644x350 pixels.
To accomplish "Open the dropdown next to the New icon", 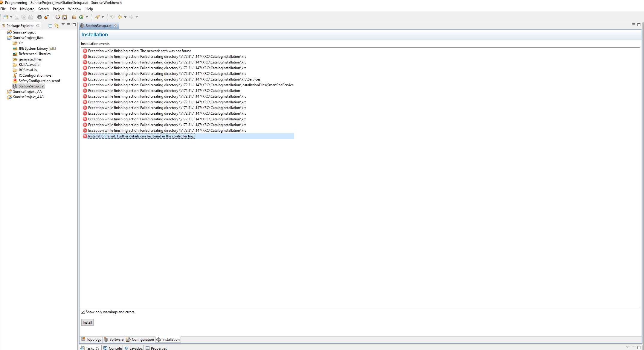I will (11, 17).
